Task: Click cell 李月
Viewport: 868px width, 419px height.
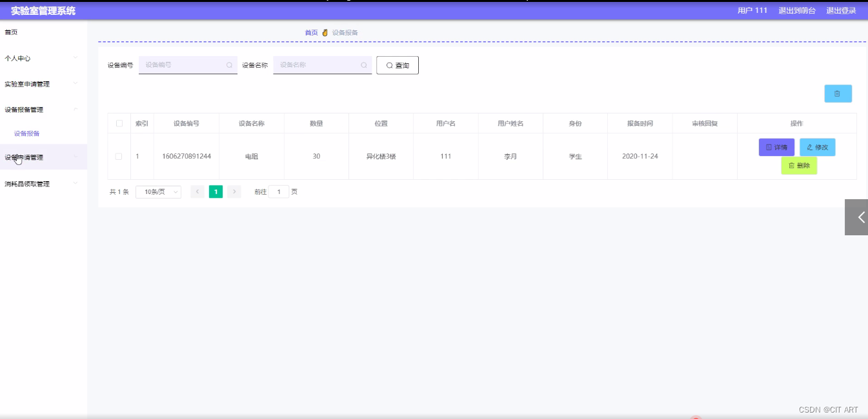Action: 510,157
